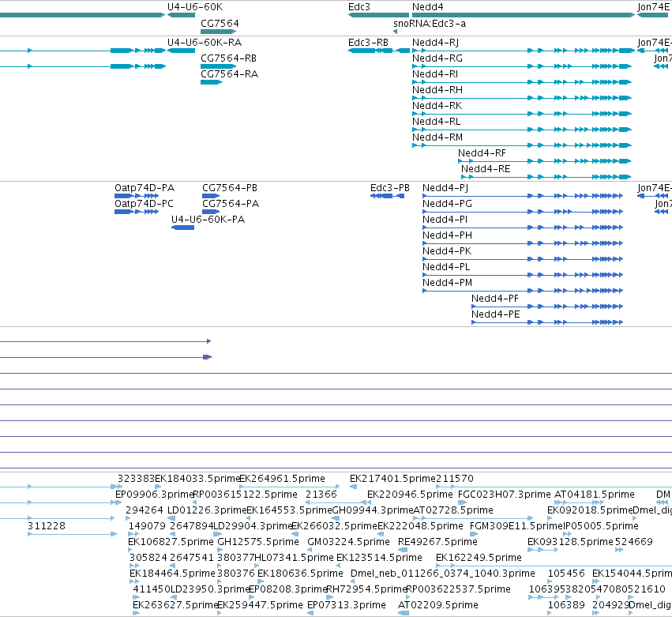The height and width of the screenshot is (617, 672).
Task: Select the U4-U6-60K-PA protein label
Action: tap(208, 219)
